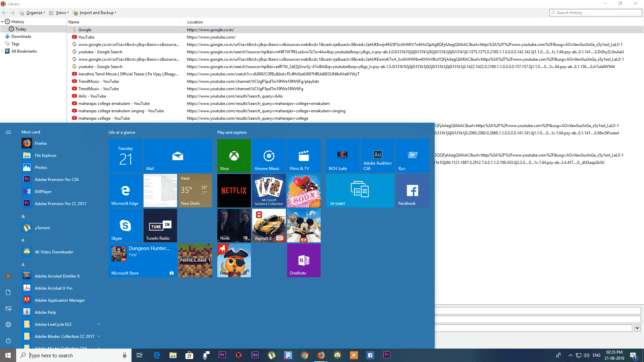Open the NCH Suite tile
This screenshot has height=362, width=644.
(342, 156)
